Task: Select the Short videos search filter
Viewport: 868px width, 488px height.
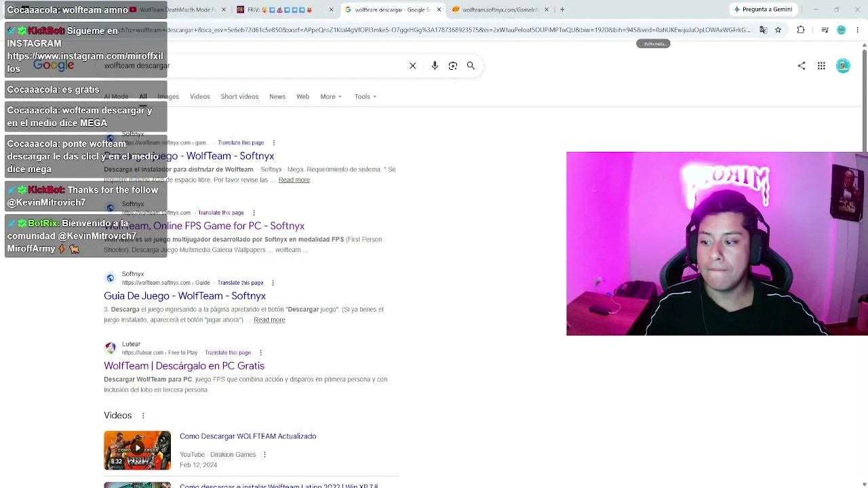Action: pyautogui.click(x=239, y=96)
